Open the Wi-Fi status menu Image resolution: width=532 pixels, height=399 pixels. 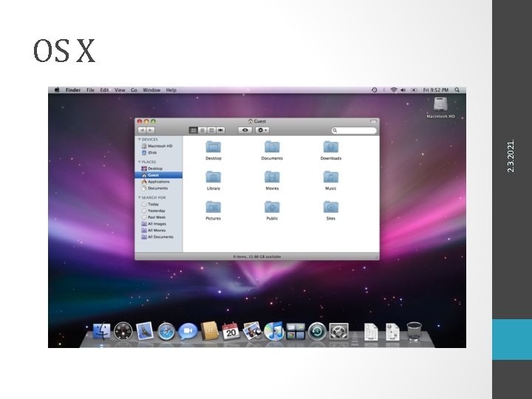[394, 90]
